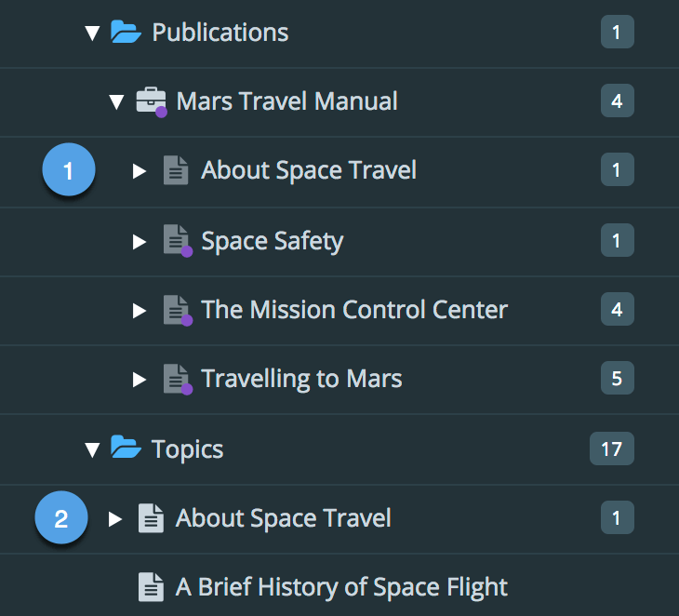Click the Publications folder icon
This screenshot has width=679, height=616.
(x=126, y=33)
